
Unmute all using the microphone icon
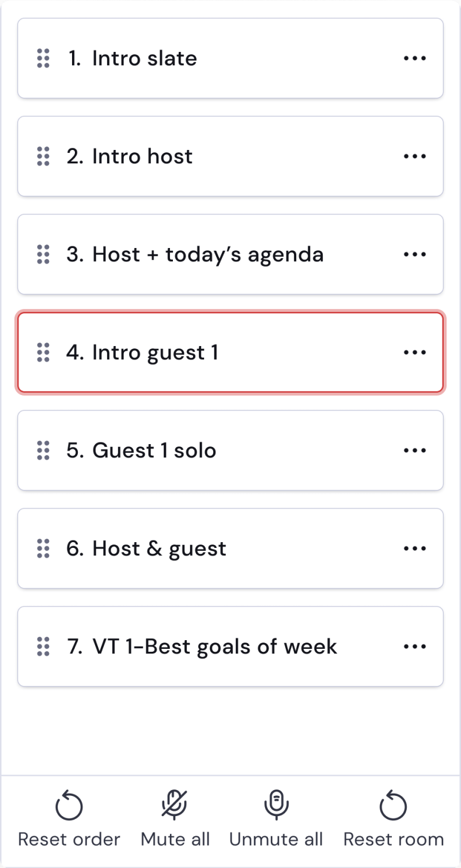coord(277,806)
